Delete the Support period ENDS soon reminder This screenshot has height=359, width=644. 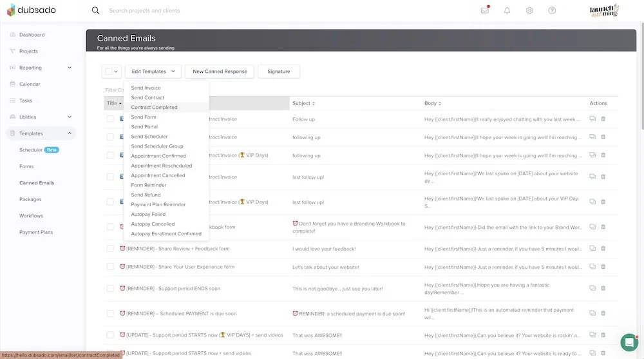click(603, 288)
